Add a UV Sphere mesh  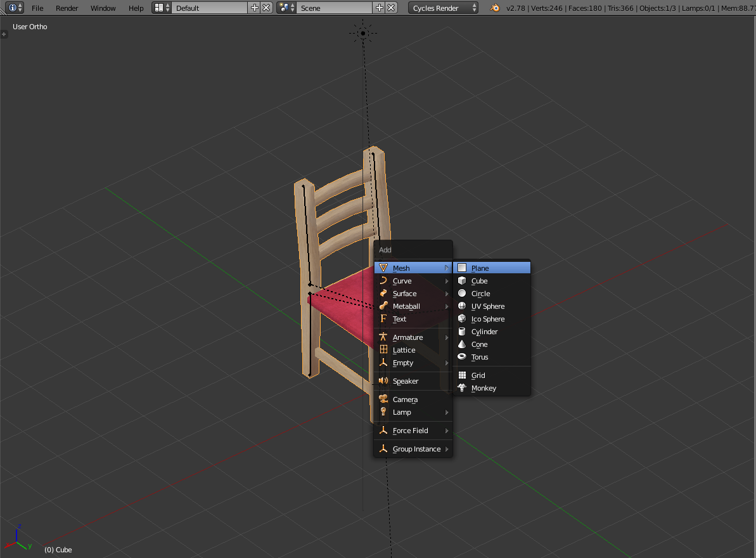pyautogui.click(x=488, y=306)
